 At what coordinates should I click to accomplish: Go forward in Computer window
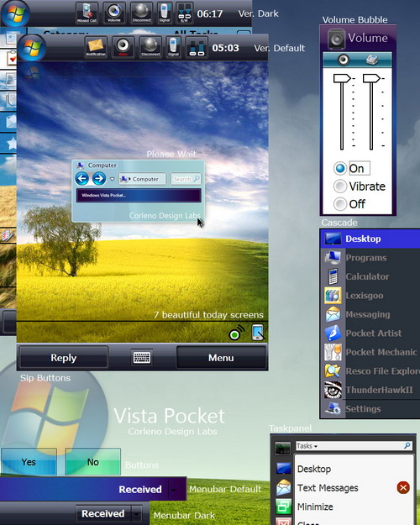[99, 178]
